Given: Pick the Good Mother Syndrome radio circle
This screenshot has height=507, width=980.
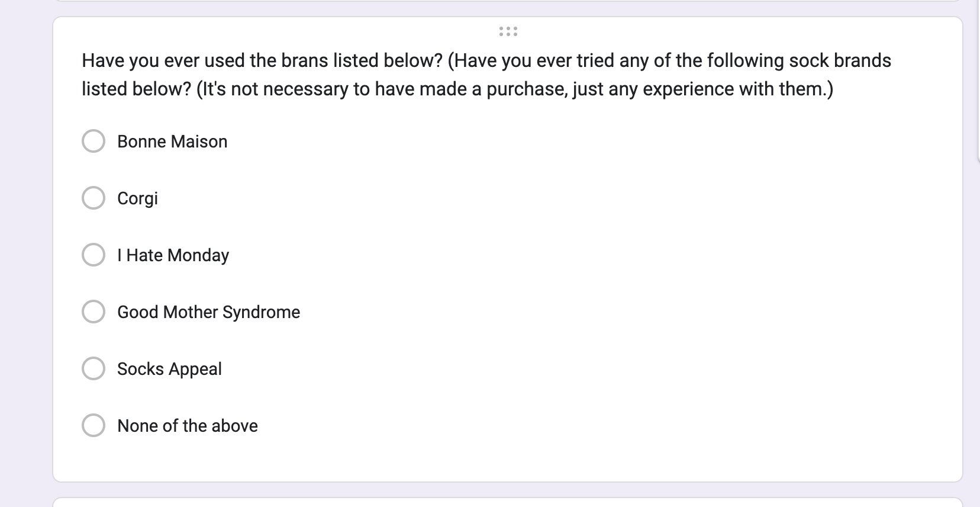Looking at the screenshot, I should (94, 312).
